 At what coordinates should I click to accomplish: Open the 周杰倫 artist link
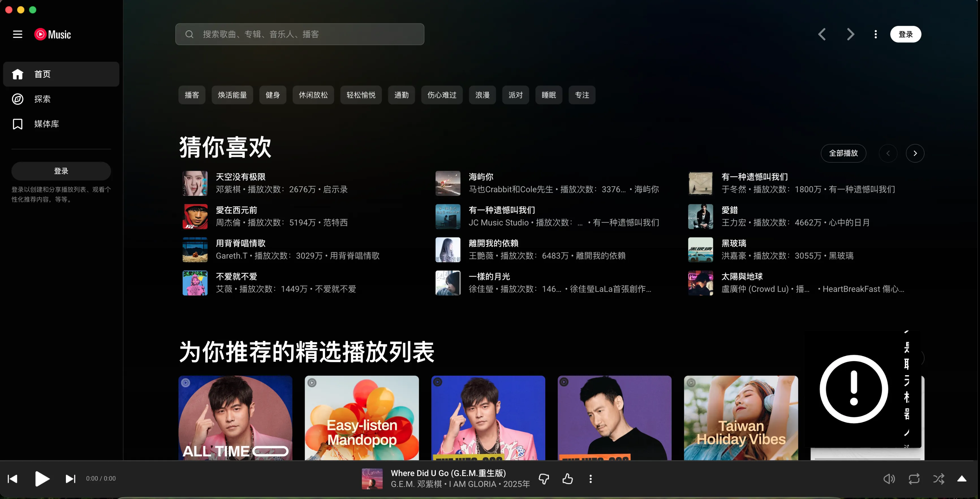228,222
